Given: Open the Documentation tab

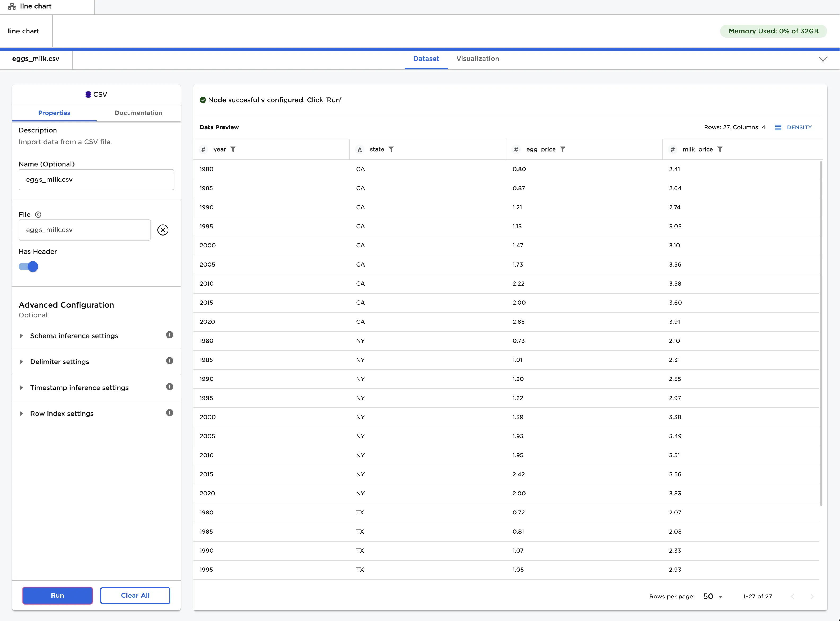Looking at the screenshot, I should [138, 113].
